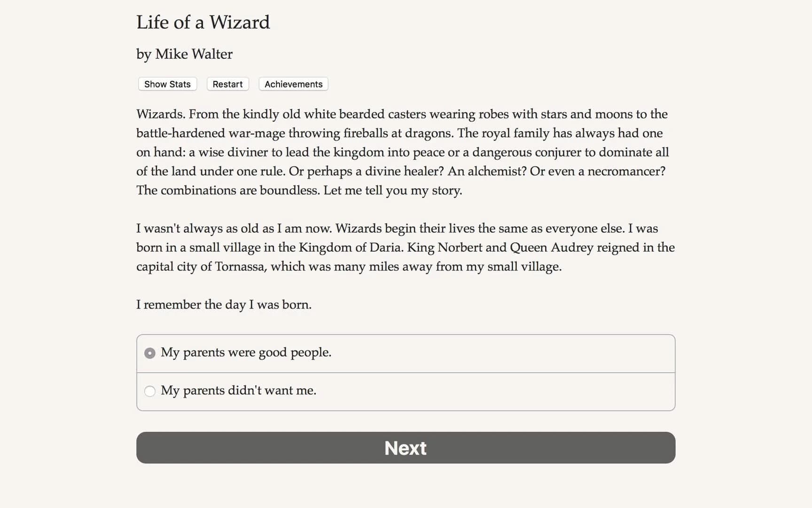812x508 pixels.
Task: Click the filled radio button indicator
Action: coord(150,353)
